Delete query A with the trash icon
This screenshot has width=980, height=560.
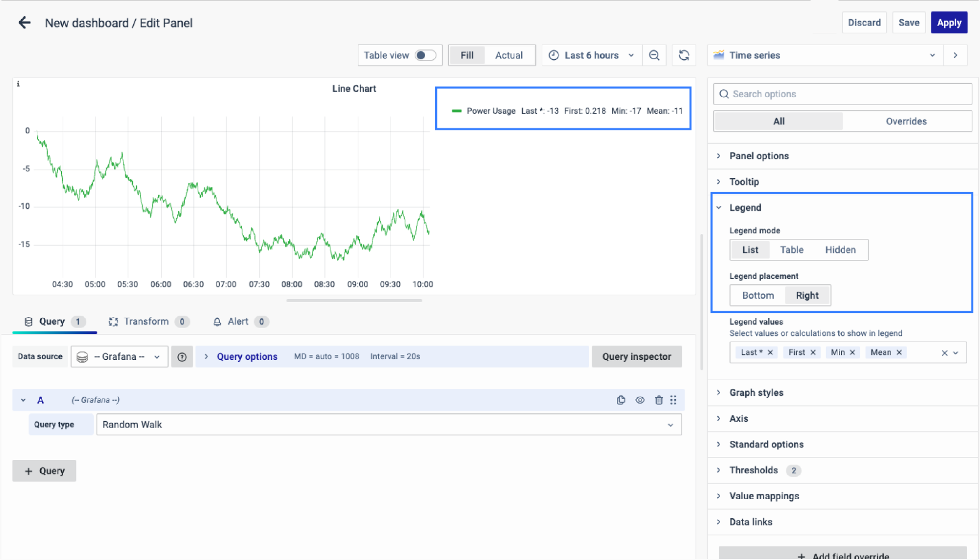coord(658,400)
